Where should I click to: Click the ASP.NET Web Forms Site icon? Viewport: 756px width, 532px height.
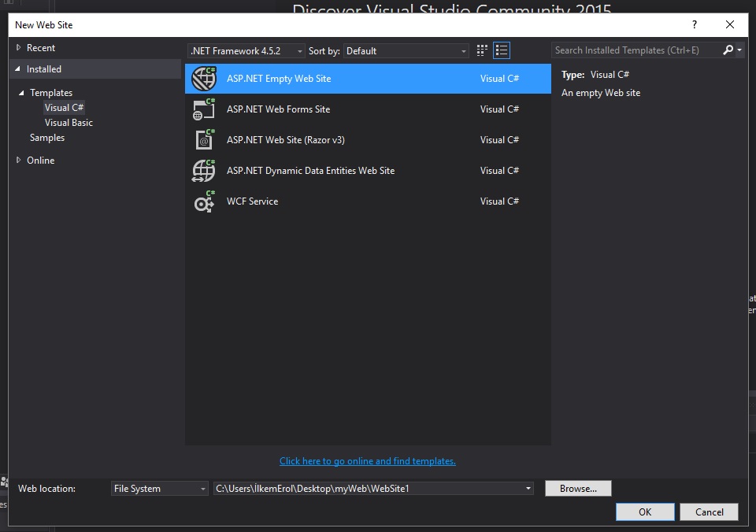203,109
